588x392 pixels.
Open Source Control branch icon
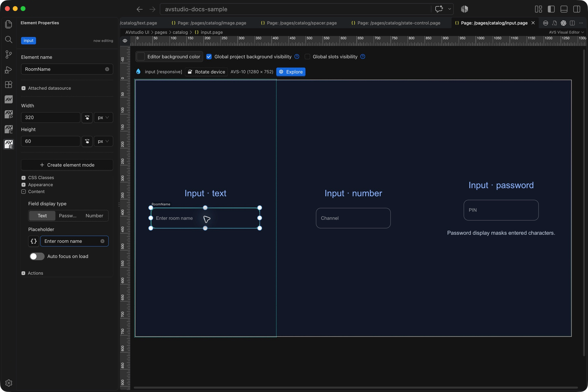pos(9,54)
